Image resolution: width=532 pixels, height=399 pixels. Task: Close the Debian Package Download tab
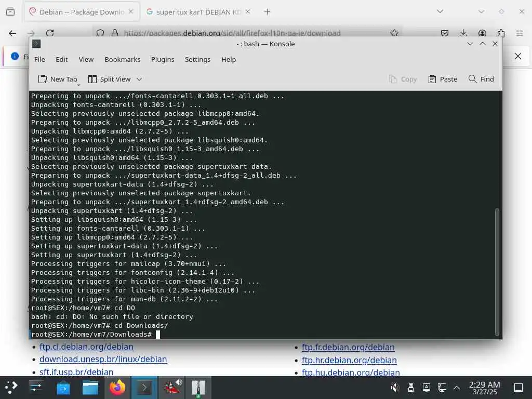(x=131, y=11)
